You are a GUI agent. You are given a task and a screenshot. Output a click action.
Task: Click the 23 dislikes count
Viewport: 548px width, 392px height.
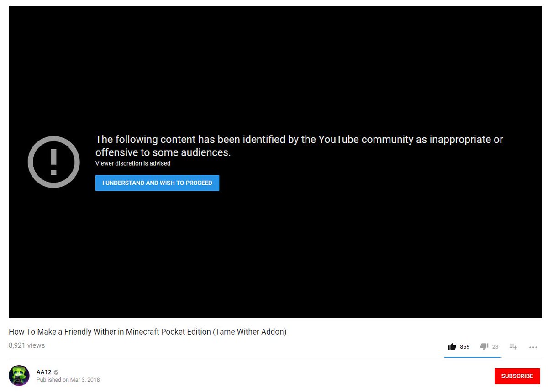(x=495, y=347)
